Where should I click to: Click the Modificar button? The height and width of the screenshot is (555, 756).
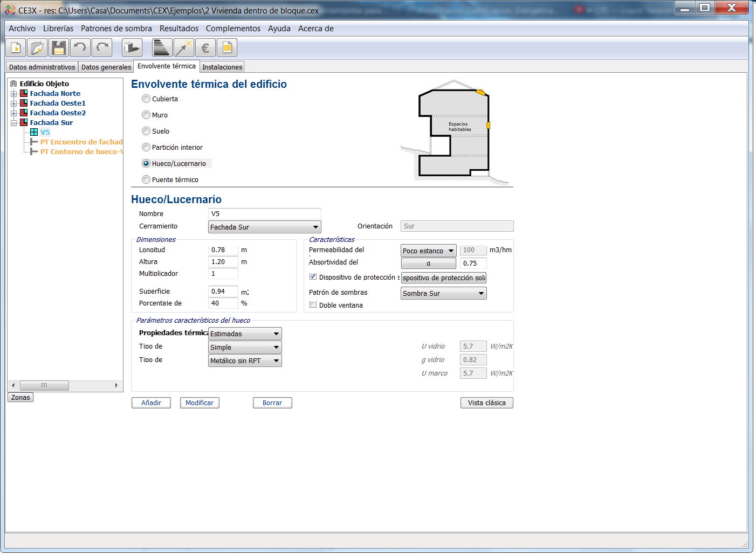200,403
